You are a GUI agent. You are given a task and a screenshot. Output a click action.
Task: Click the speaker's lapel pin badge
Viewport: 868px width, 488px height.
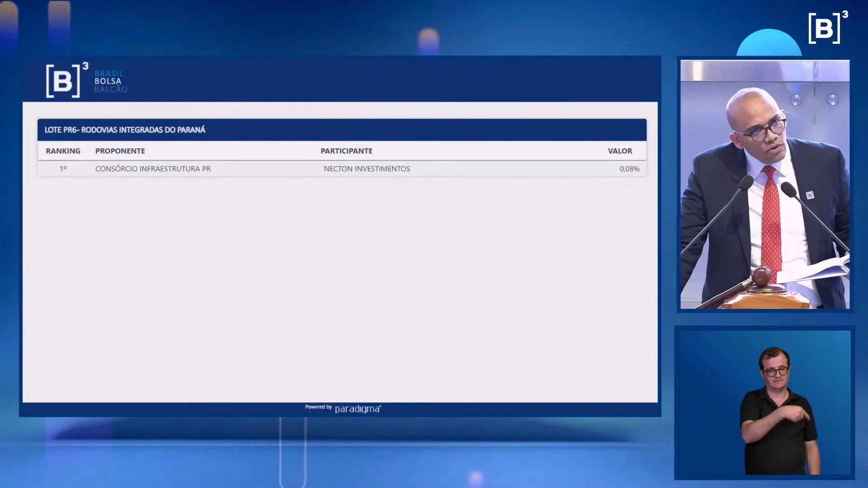point(810,195)
